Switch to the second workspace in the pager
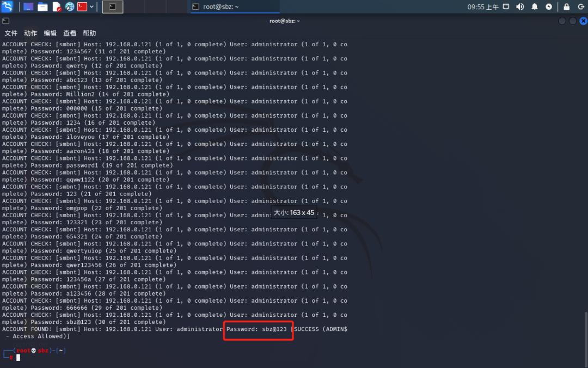The width and height of the screenshot is (588, 368). point(133,7)
